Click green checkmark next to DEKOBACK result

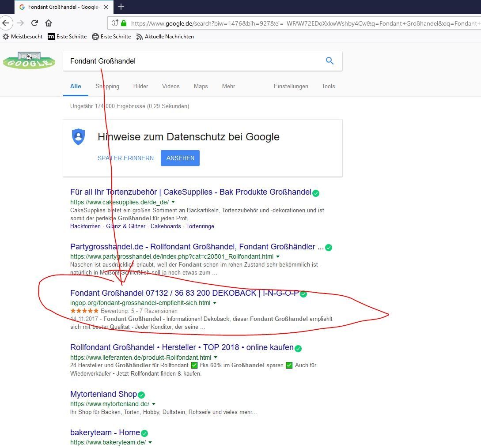(303, 294)
